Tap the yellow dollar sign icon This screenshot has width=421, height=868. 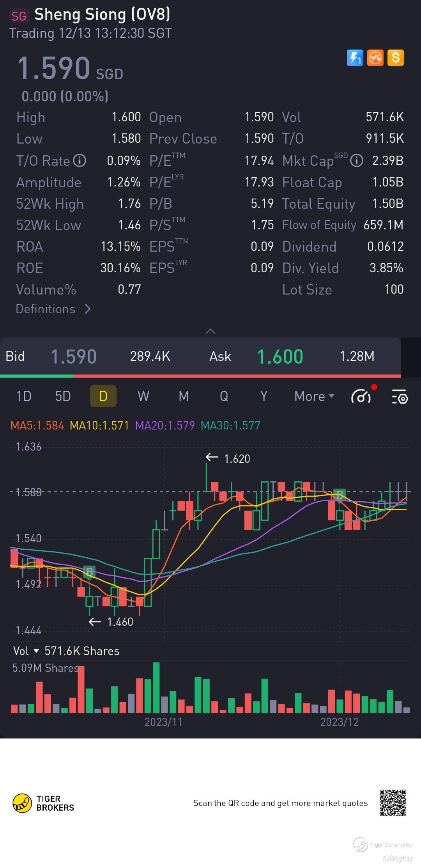pyautogui.click(x=396, y=58)
